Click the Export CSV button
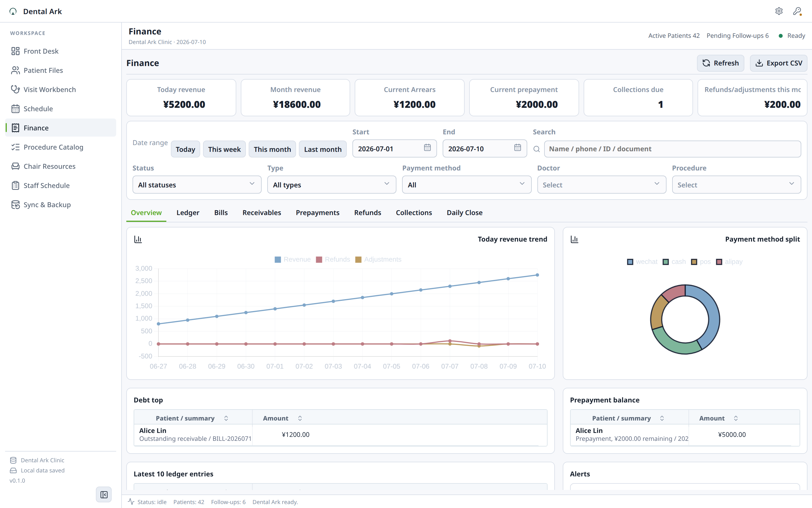The width and height of the screenshot is (812, 508). [778, 63]
